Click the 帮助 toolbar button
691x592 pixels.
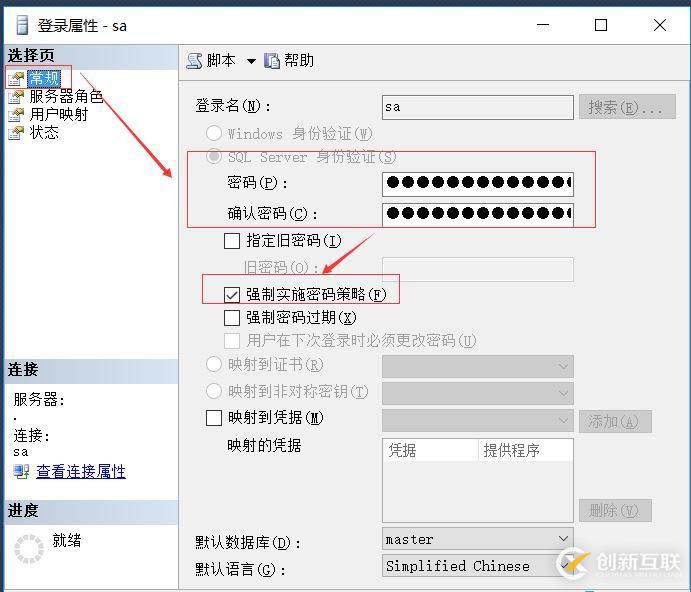[x=289, y=60]
